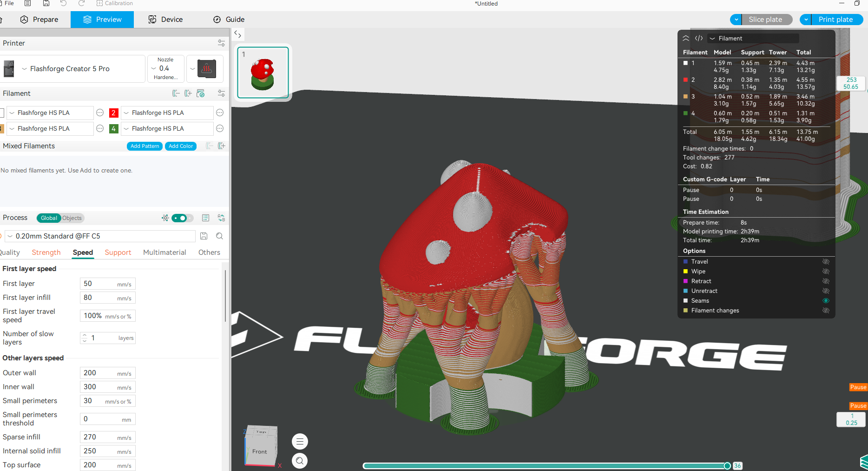Select plate 1 mushroom thumbnail

(263, 73)
